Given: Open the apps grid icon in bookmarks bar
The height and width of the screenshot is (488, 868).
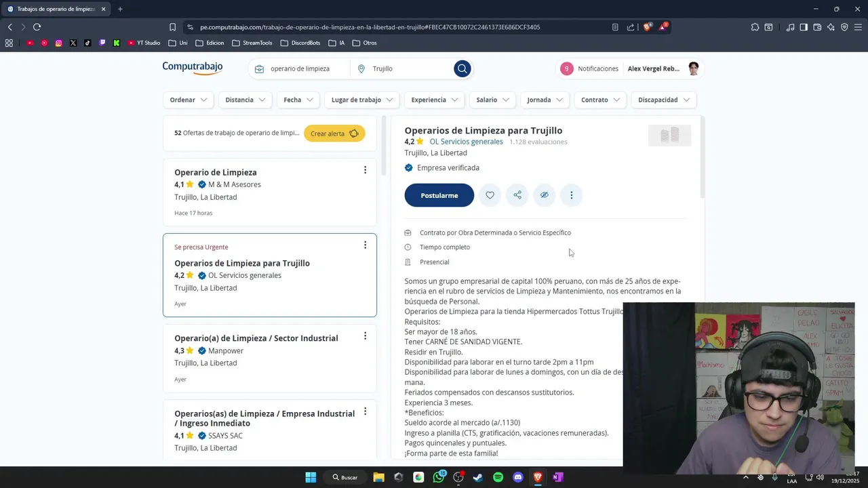Looking at the screenshot, I should pyautogui.click(x=9, y=43).
